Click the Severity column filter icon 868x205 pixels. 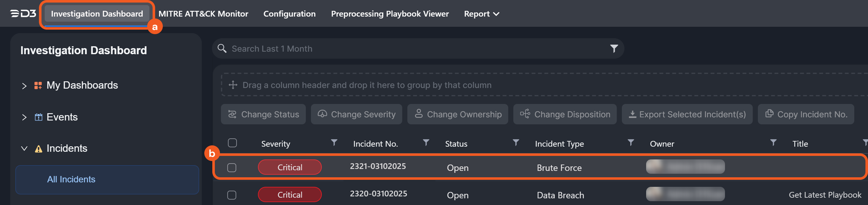pos(334,143)
